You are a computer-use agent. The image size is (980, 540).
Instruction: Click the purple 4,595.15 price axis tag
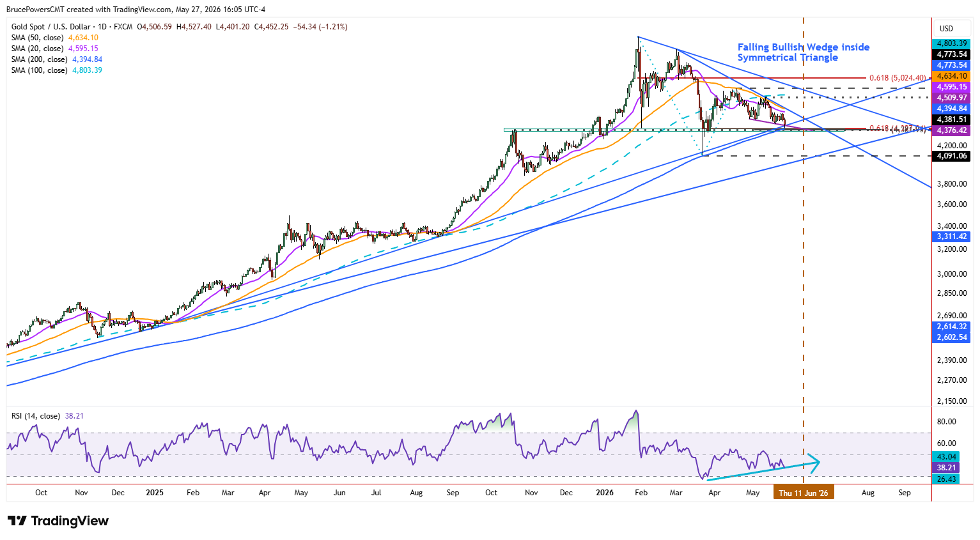[x=952, y=87]
